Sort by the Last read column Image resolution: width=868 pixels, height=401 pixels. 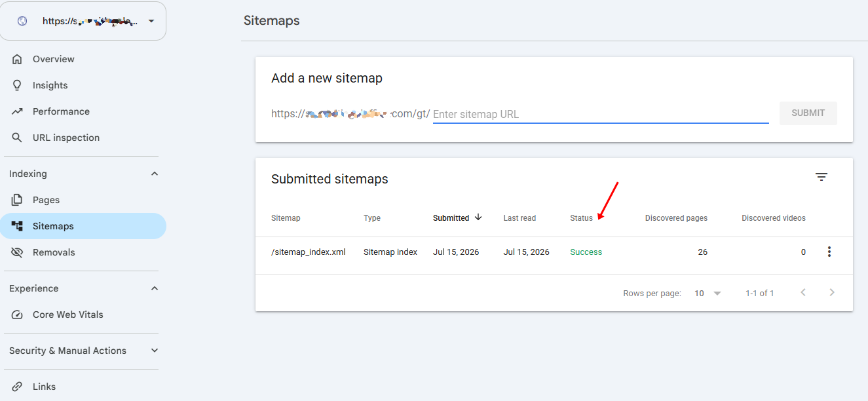click(x=519, y=218)
